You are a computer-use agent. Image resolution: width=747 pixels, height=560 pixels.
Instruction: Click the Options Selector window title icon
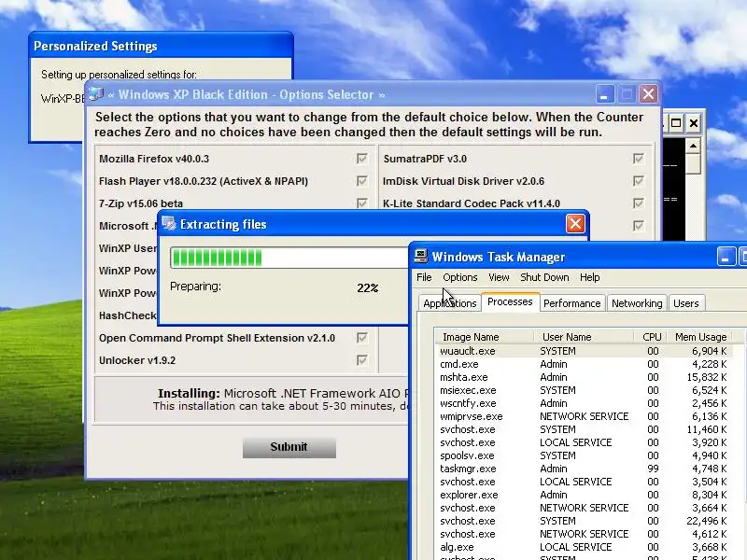tap(96, 94)
